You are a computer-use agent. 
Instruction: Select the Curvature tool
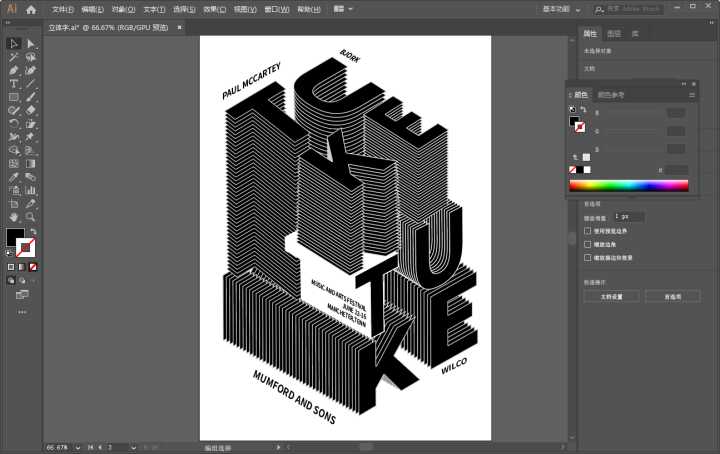31,70
